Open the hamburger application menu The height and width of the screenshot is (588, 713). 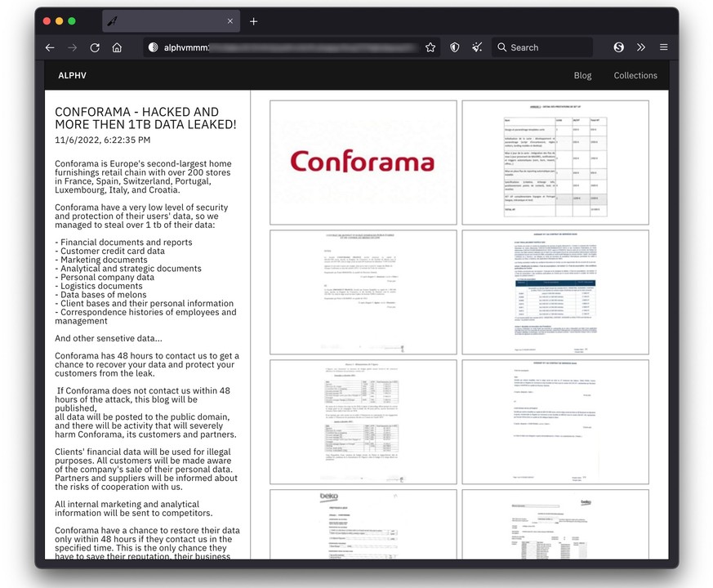click(663, 47)
